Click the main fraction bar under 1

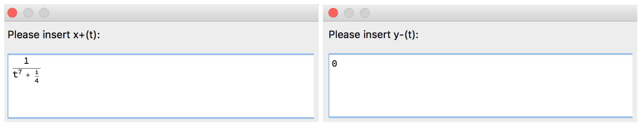26,68
